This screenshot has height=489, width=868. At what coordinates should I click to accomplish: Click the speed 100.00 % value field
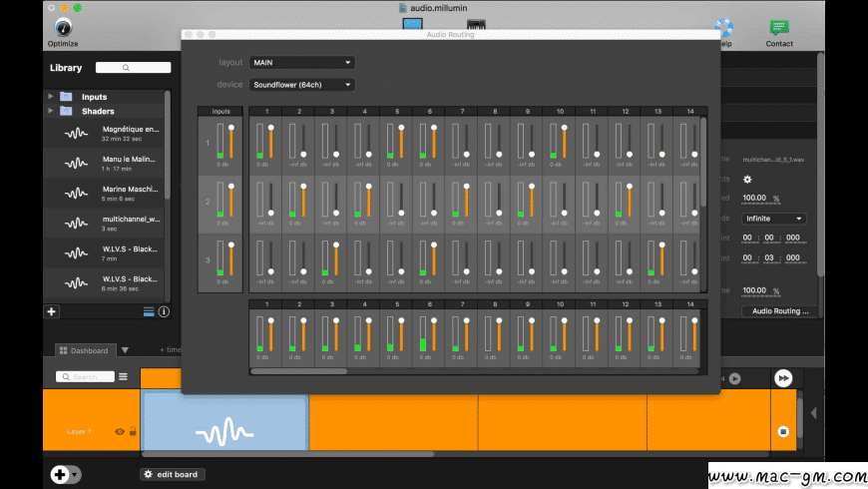coord(754,199)
